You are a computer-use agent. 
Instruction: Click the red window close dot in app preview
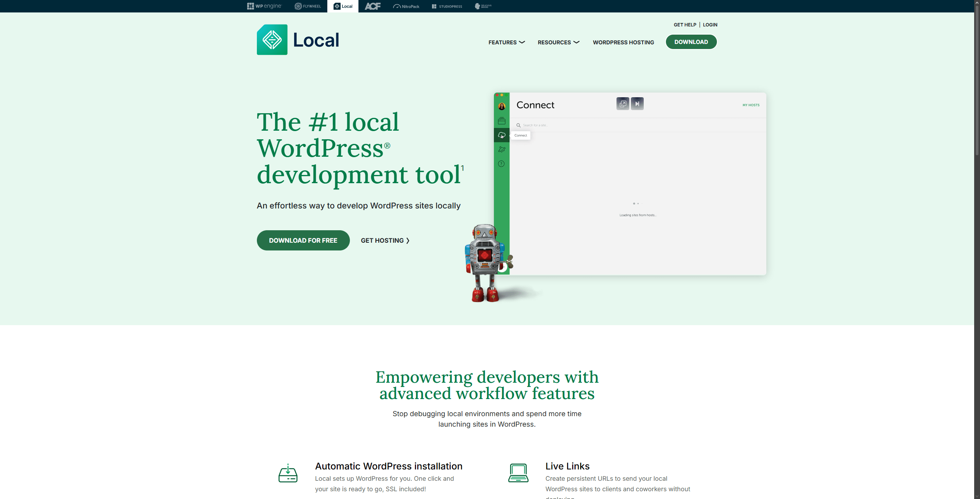coord(497,95)
